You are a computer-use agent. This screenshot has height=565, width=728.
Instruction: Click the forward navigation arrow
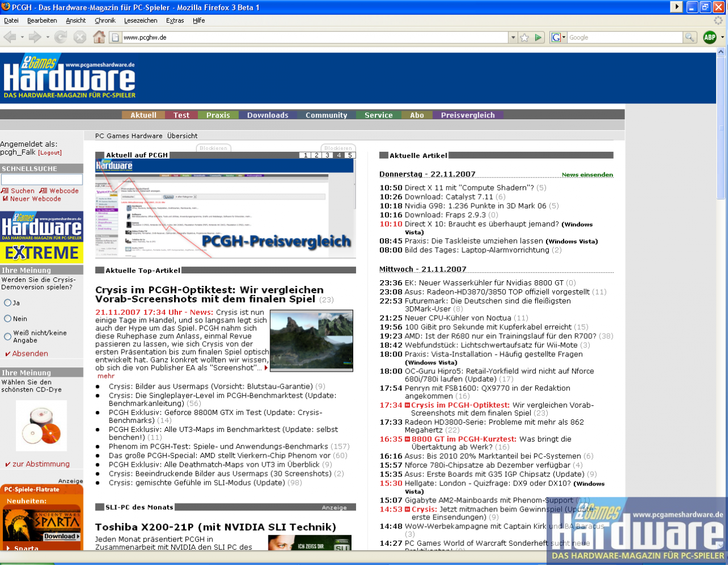pos(35,38)
